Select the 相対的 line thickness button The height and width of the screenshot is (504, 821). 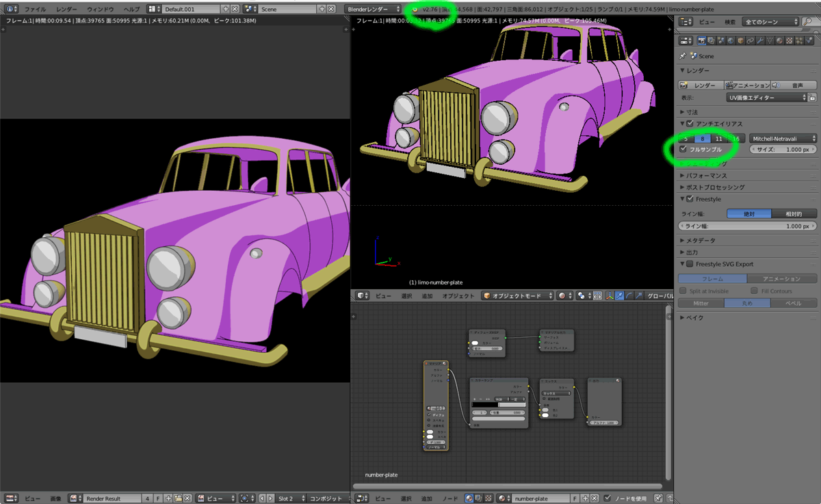tap(794, 214)
